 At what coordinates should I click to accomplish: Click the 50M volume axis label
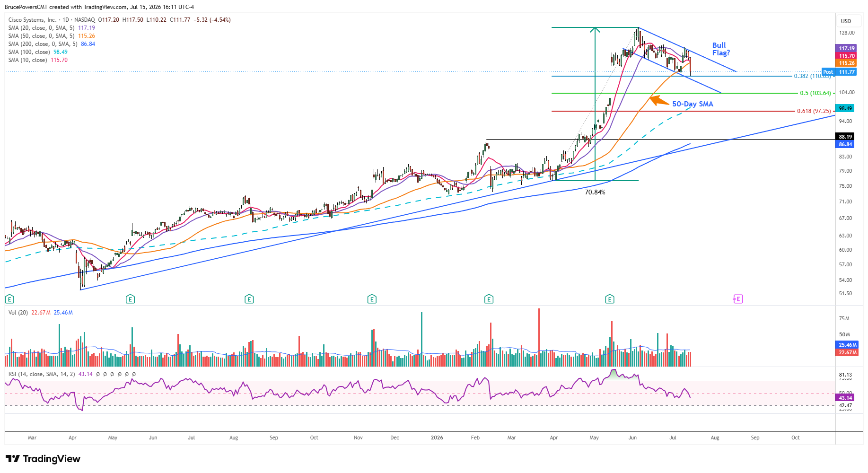[844, 334]
